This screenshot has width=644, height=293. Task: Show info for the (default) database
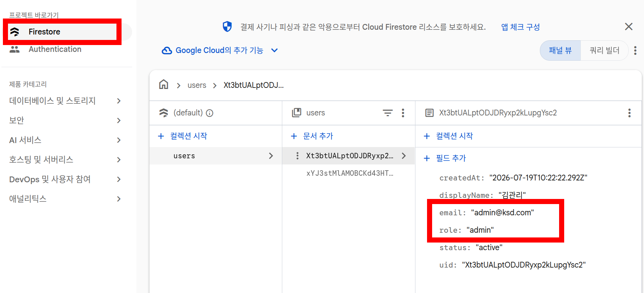click(x=210, y=113)
